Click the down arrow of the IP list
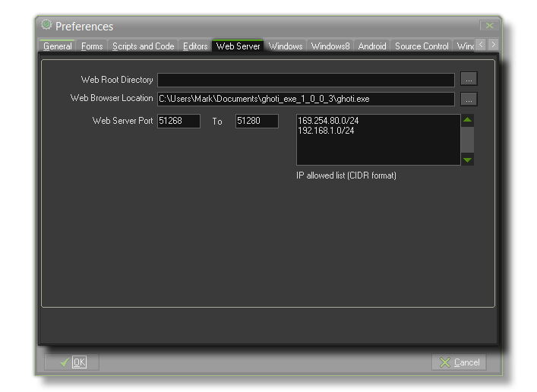Viewport: 537px width, 392px height. (x=468, y=160)
